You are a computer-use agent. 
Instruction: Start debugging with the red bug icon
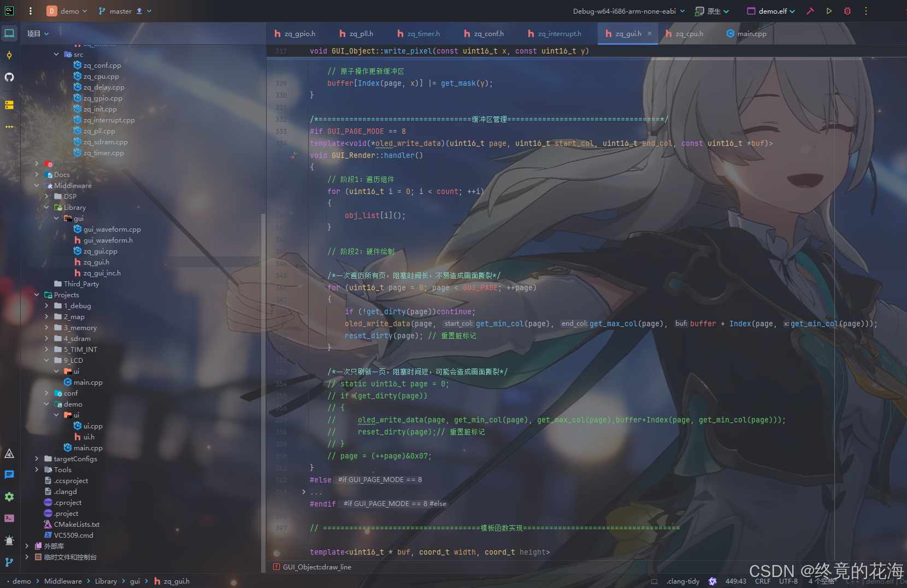click(847, 11)
